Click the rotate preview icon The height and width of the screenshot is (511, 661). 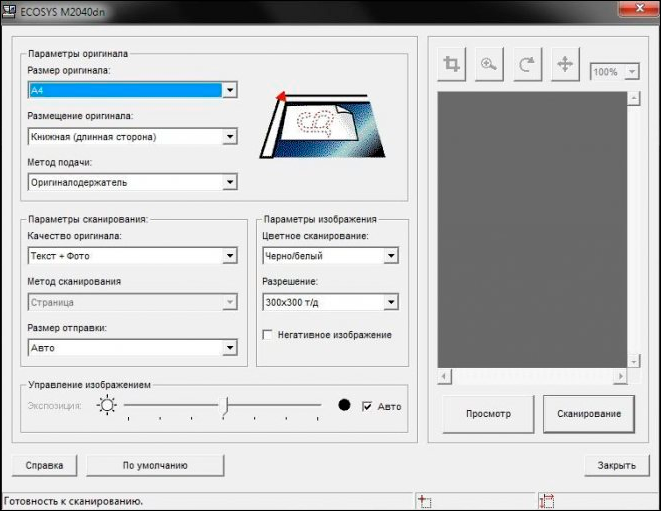527,65
